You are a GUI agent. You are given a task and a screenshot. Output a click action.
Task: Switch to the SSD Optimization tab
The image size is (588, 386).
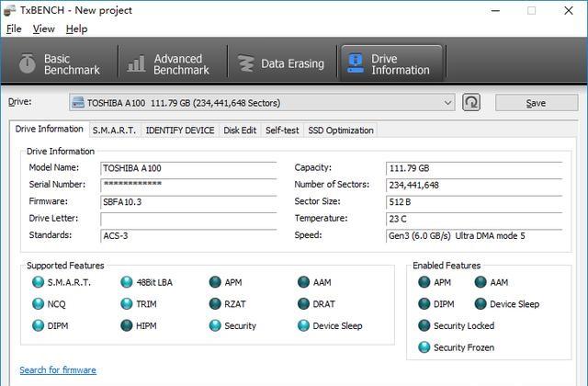[341, 131]
